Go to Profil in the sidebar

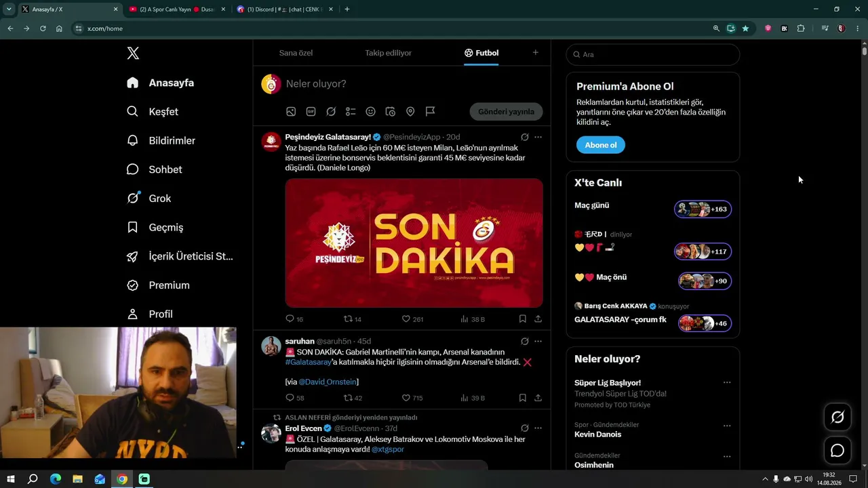(x=150, y=314)
